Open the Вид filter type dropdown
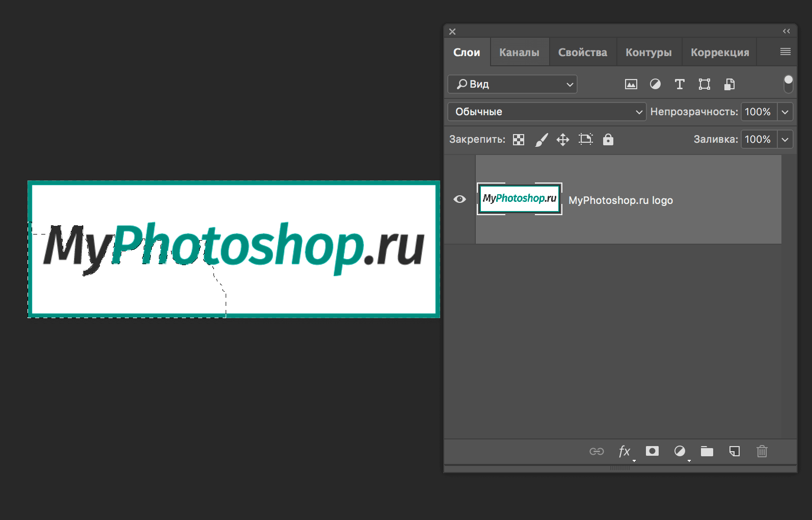 (512, 84)
